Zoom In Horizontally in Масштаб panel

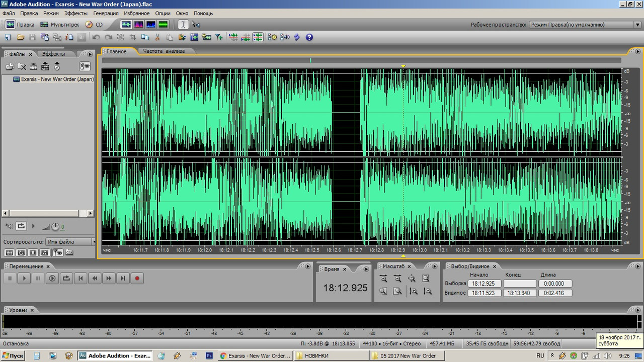tap(383, 279)
